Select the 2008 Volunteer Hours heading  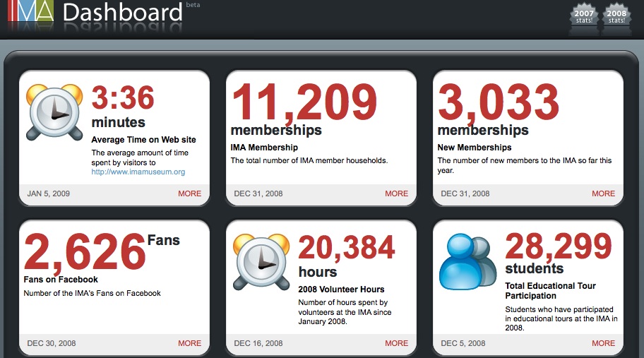(x=341, y=290)
